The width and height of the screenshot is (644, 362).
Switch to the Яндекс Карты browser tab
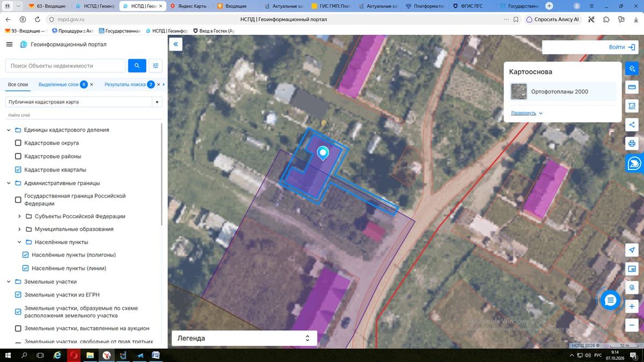[189, 6]
